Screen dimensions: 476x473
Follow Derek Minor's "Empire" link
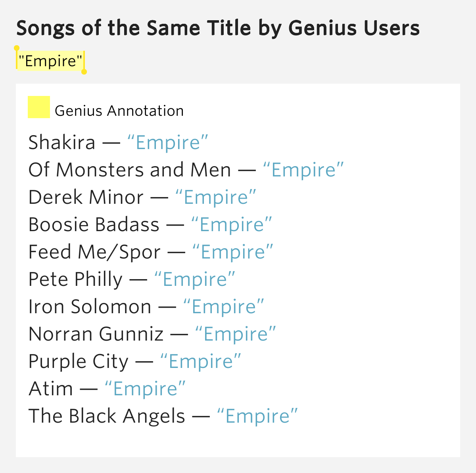[x=215, y=197]
